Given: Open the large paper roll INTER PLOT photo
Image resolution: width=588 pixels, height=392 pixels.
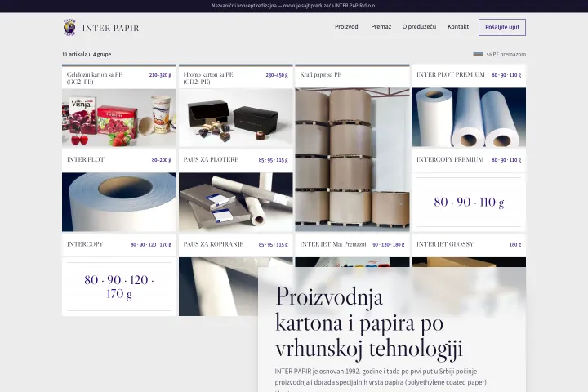Looking at the screenshot, I should pos(119,202).
